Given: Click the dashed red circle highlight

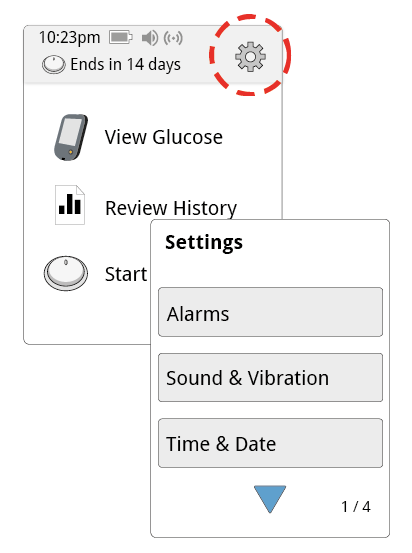Looking at the screenshot, I should pos(250,55).
